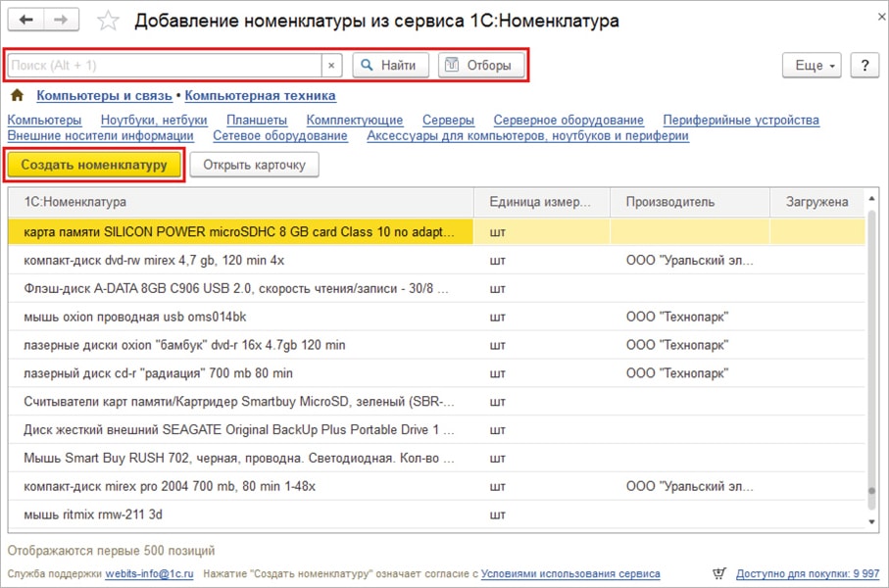
Task: Click "Создать номенклатуру" button
Action: point(94,165)
